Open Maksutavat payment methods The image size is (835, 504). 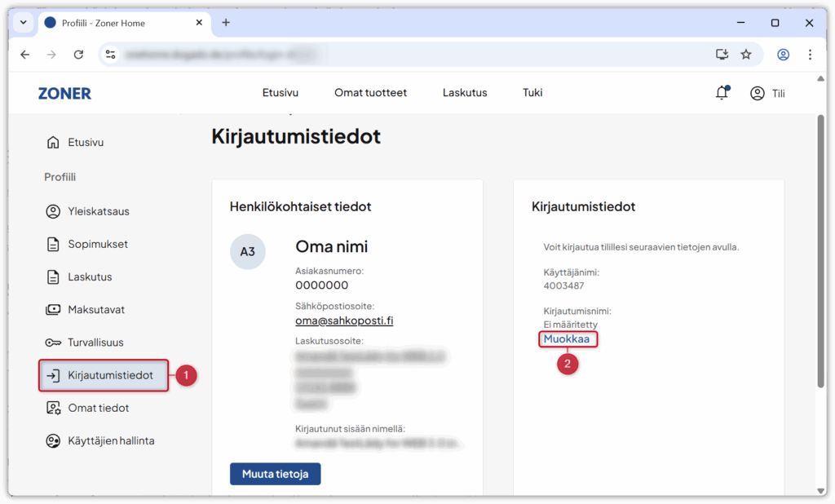tap(95, 310)
